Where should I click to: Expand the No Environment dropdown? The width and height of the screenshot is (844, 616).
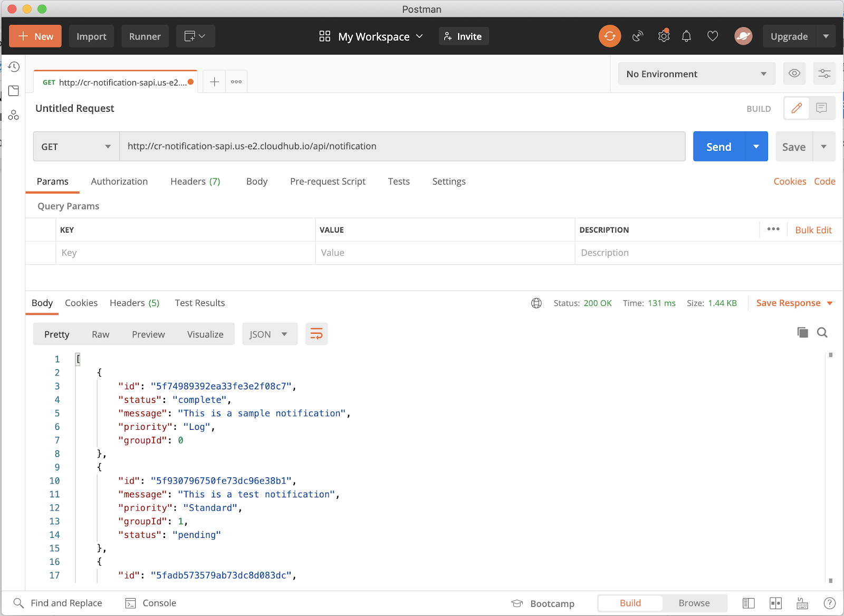click(x=696, y=74)
